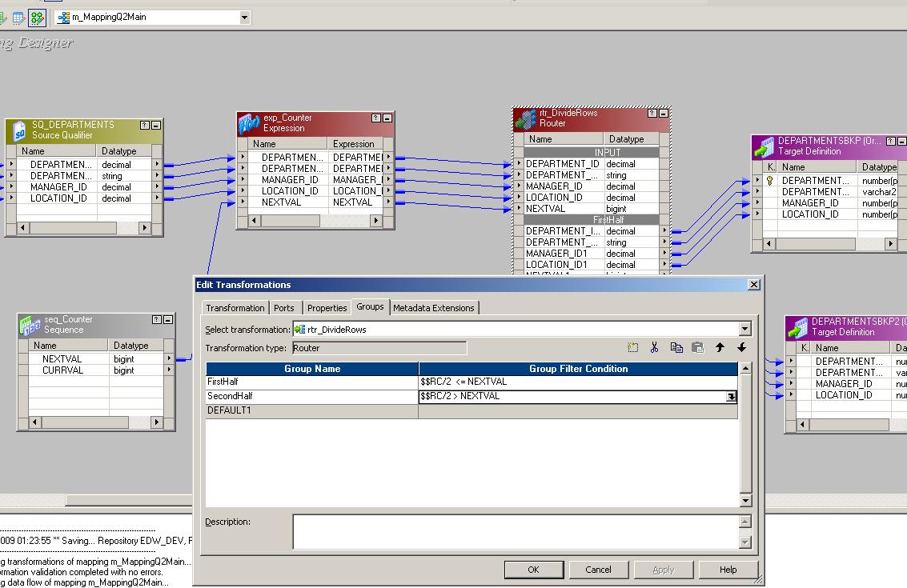Paste a group using the clipboard icon
Screen dimensions: 907x588
pos(697,346)
